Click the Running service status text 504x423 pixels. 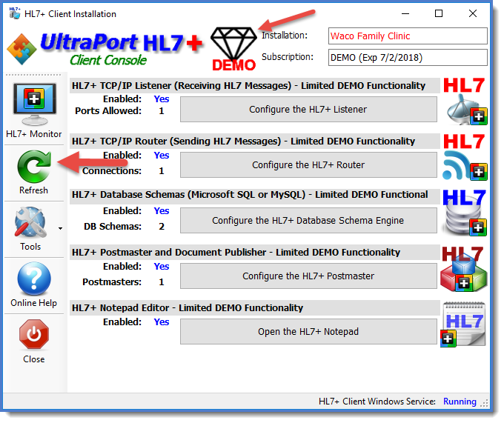(x=460, y=402)
